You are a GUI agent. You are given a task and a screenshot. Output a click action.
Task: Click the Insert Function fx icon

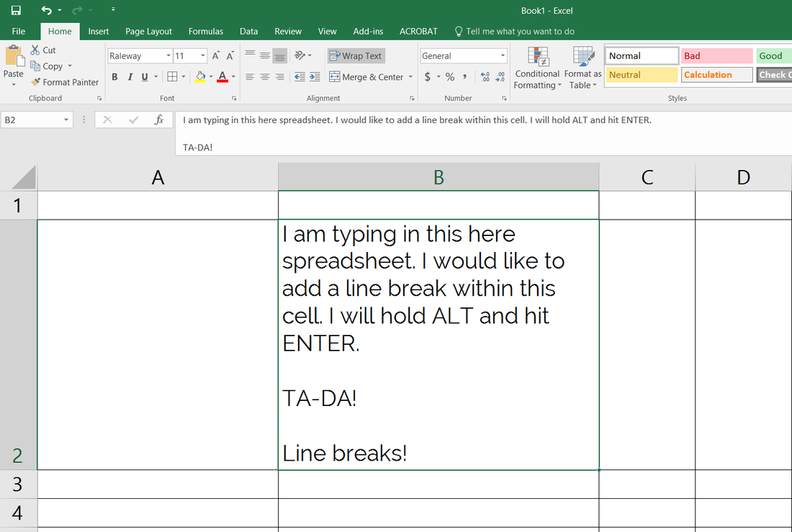pyautogui.click(x=158, y=120)
